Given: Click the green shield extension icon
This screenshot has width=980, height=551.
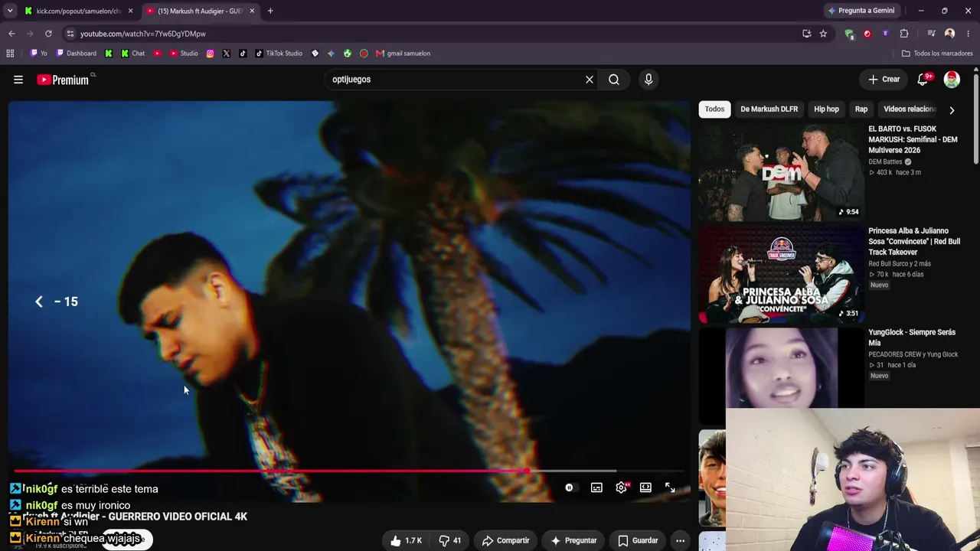Looking at the screenshot, I should pyautogui.click(x=849, y=34).
